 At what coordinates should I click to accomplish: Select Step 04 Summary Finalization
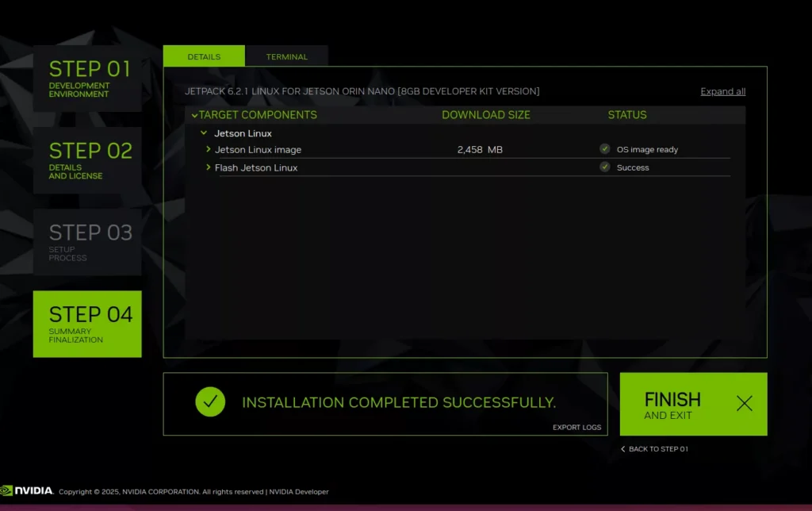click(87, 324)
